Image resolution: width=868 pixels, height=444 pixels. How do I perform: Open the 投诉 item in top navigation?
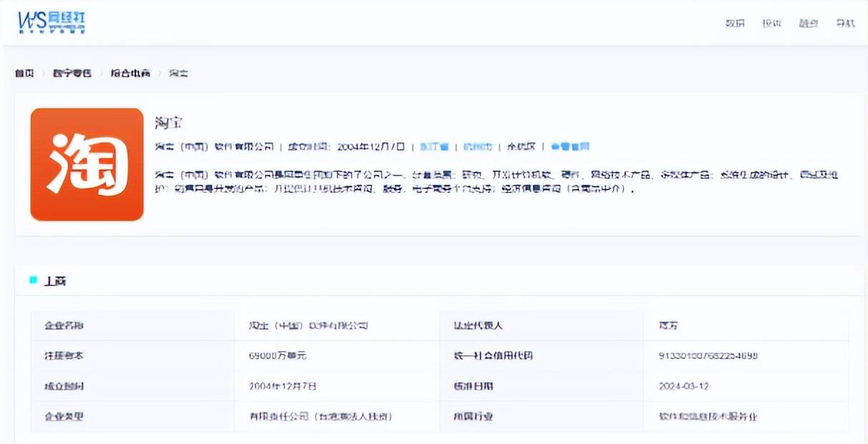point(771,23)
